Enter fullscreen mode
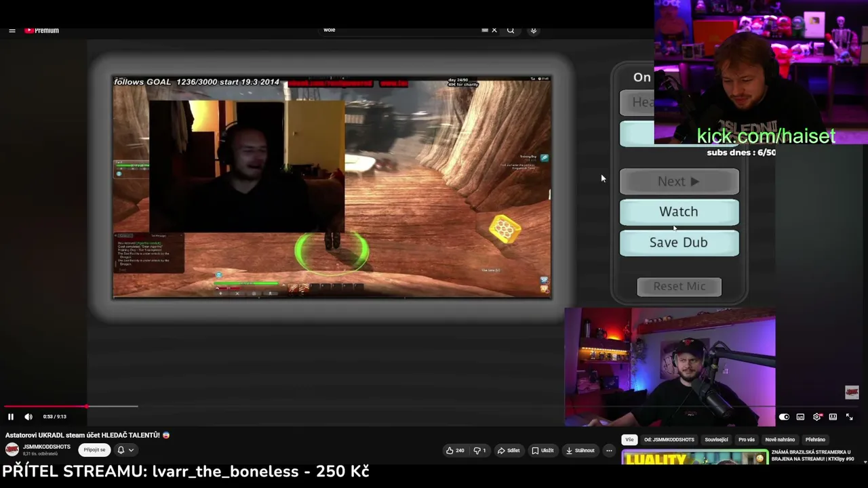868x488 pixels. pyautogui.click(x=849, y=417)
